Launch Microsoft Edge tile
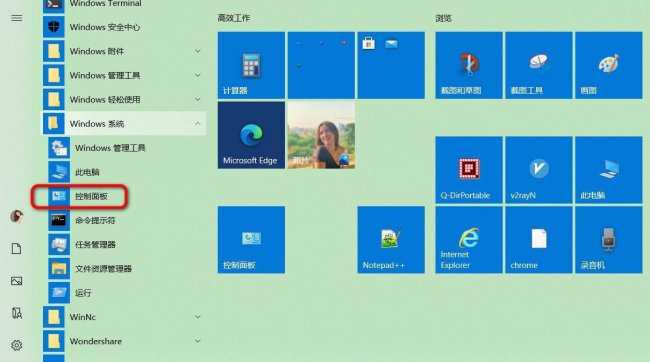 click(x=251, y=135)
